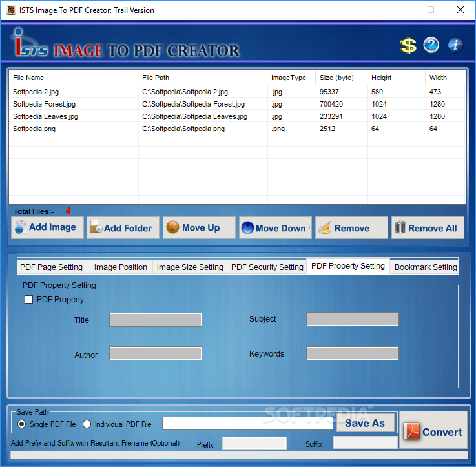Click size value 700420
The height and width of the screenshot is (467, 476).
coord(331,104)
